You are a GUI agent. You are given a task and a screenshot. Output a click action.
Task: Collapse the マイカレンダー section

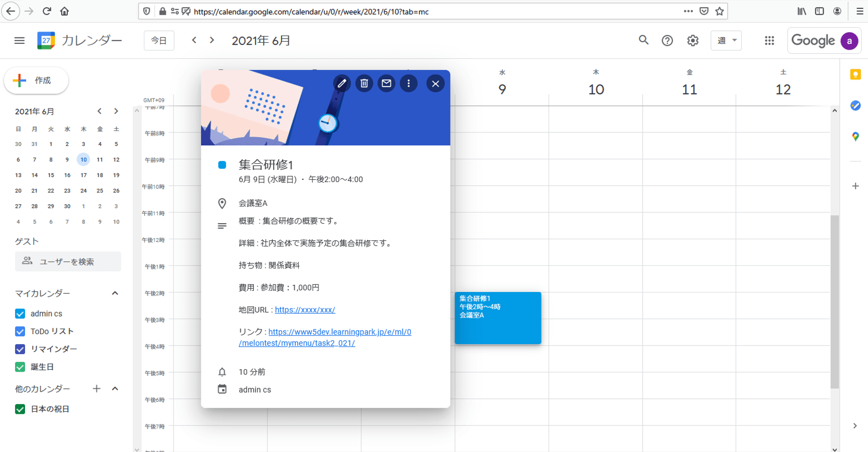click(115, 294)
